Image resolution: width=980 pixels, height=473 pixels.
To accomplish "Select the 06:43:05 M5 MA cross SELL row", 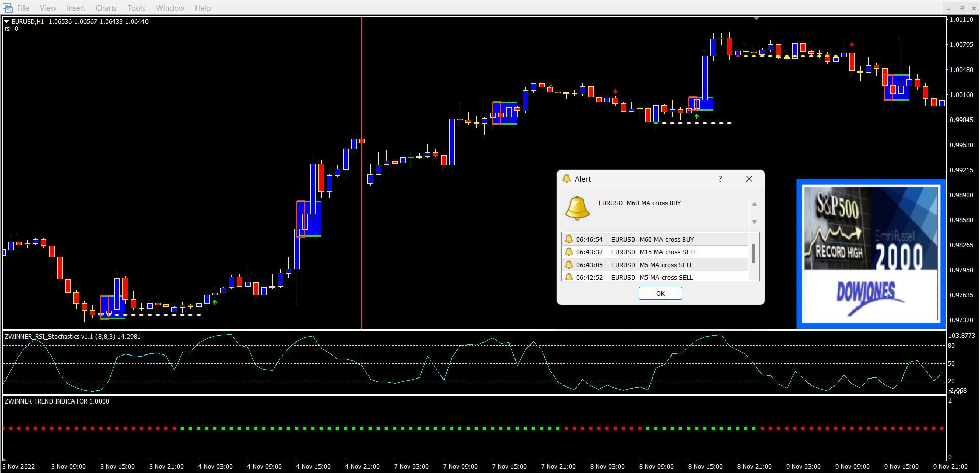I will 658,265.
